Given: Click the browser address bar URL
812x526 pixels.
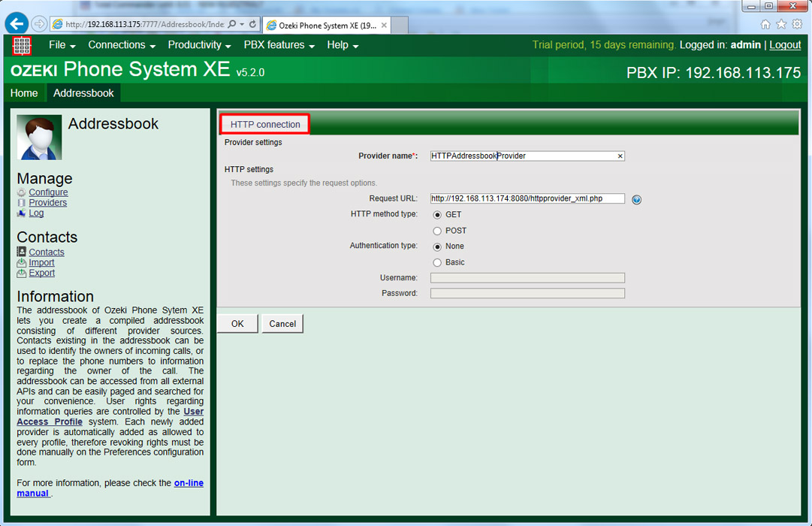Looking at the screenshot, I should click(x=144, y=24).
